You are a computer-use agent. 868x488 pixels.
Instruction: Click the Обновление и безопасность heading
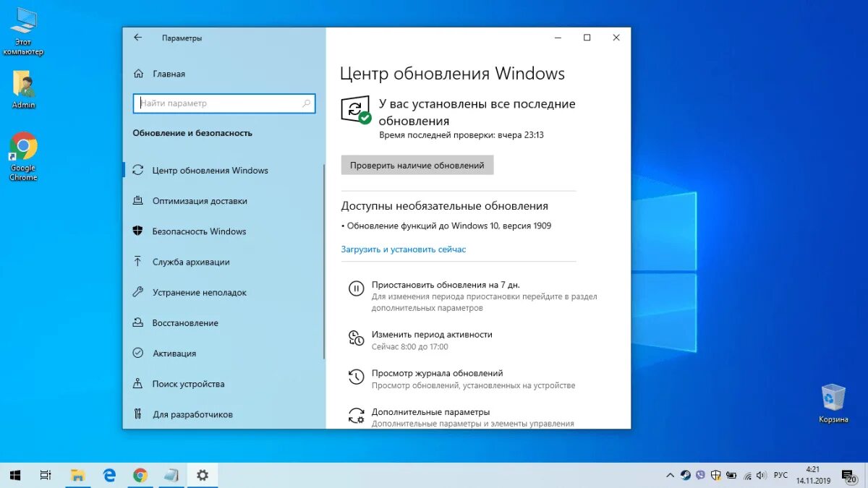pyautogui.click(x=192, y=133)
